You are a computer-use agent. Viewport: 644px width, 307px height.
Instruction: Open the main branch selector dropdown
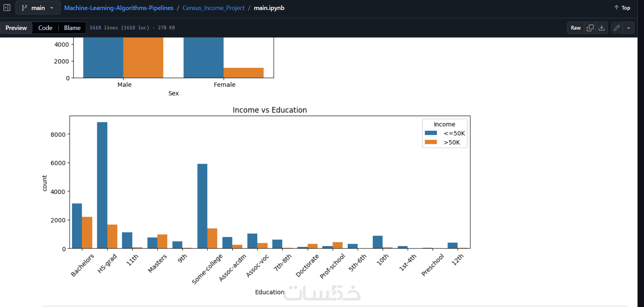[38, 8]
